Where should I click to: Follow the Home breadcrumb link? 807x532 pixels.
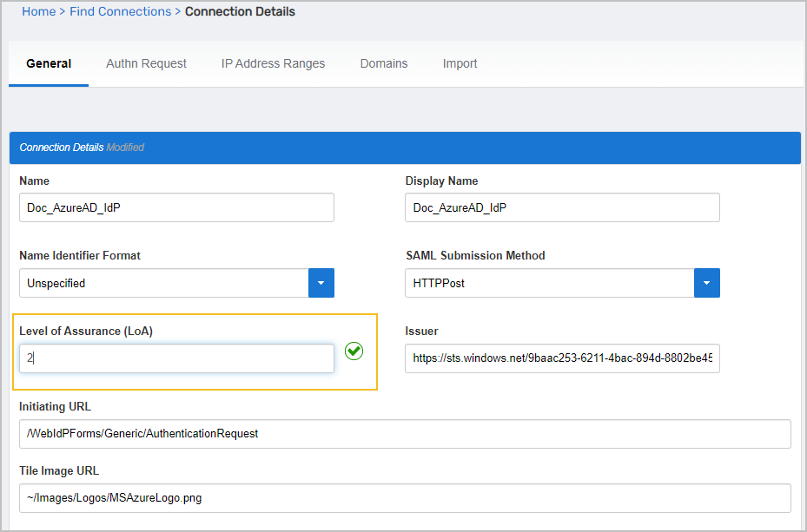38,11
